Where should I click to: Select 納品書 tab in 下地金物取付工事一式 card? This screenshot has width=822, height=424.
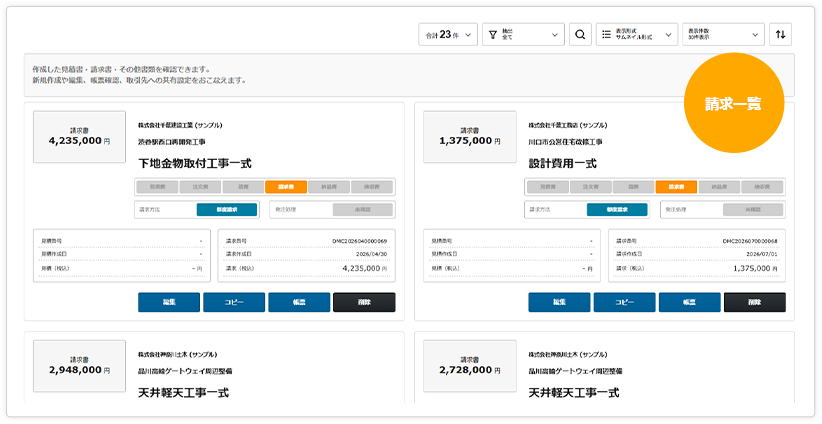pos(329,187)
